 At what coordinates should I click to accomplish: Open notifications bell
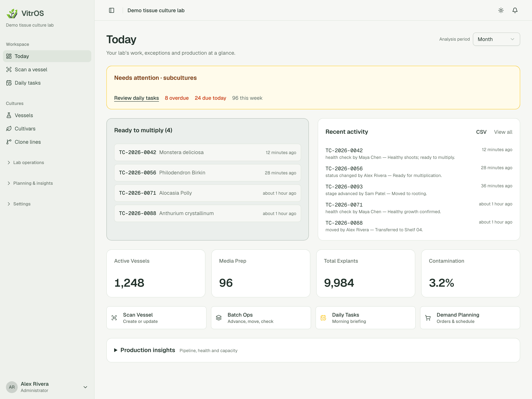click(515, 10)
